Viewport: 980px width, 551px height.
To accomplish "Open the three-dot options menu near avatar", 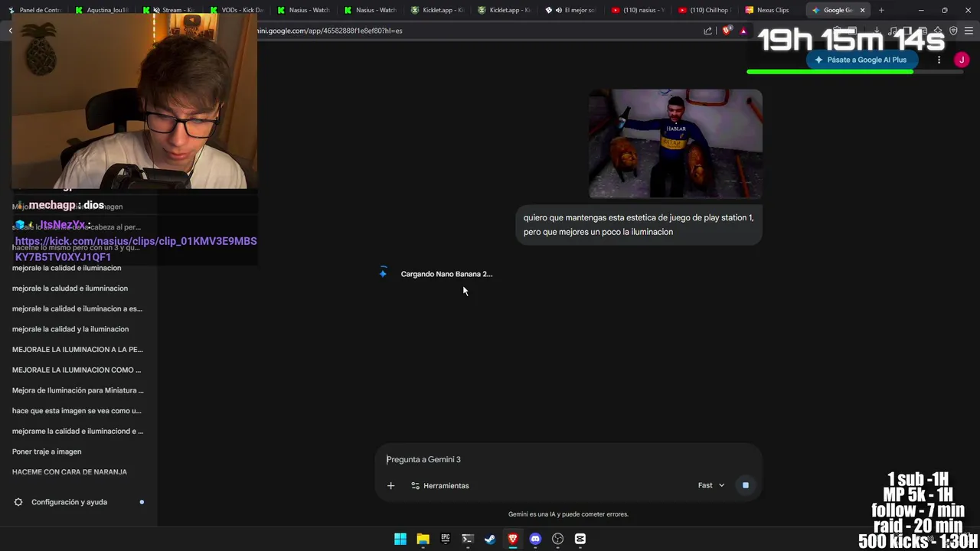I will click(939, 60).
